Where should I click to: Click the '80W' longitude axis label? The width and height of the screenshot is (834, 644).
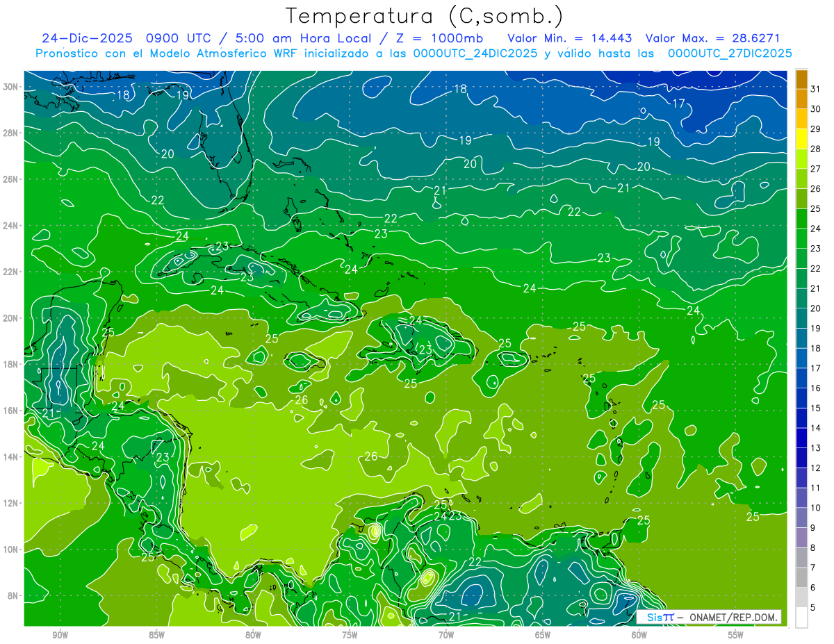[253, 635]
